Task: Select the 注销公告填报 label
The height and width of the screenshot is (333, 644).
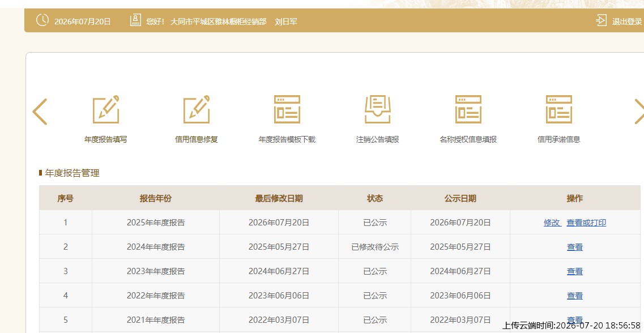Action: click(377, 140)
